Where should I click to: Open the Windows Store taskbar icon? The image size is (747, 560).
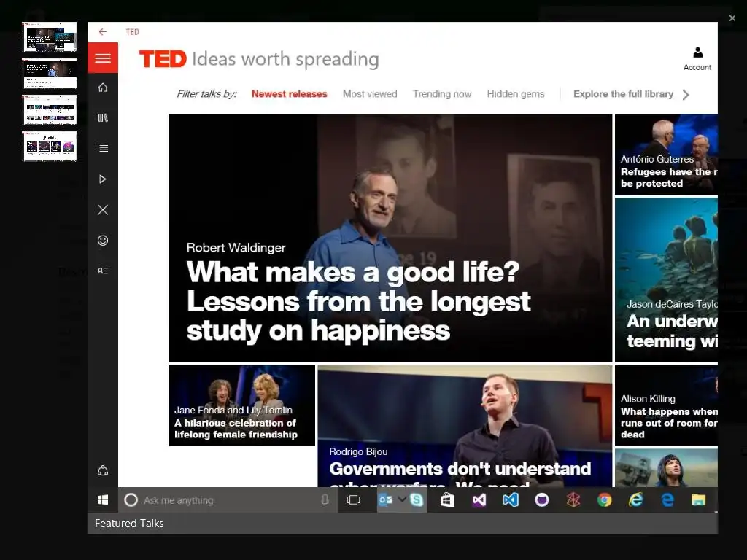pyautogui.click(x=447, y=500)
